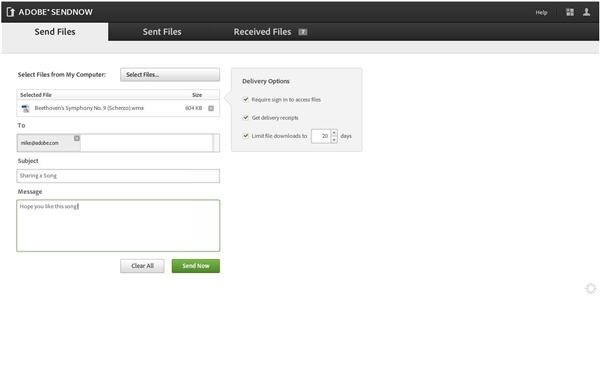The image size is (600, 373).
Task: Open the Help link
Action: coord(541,13)
